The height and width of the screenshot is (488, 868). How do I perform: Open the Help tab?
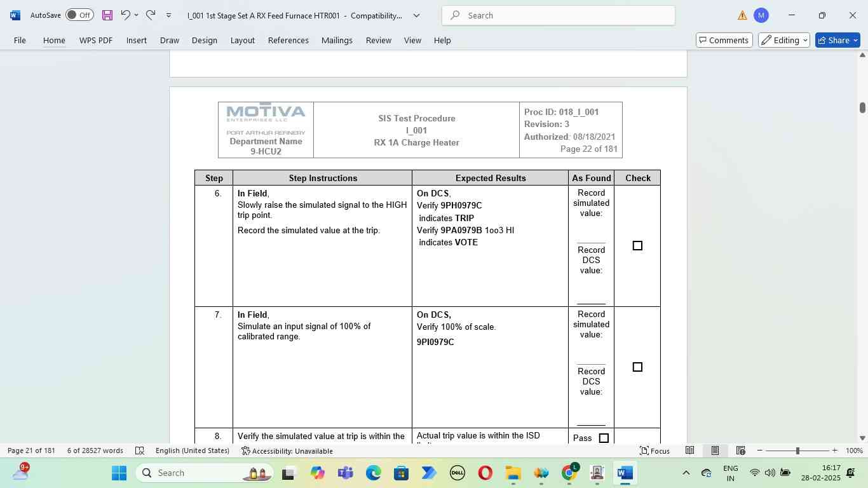point(442,40)
